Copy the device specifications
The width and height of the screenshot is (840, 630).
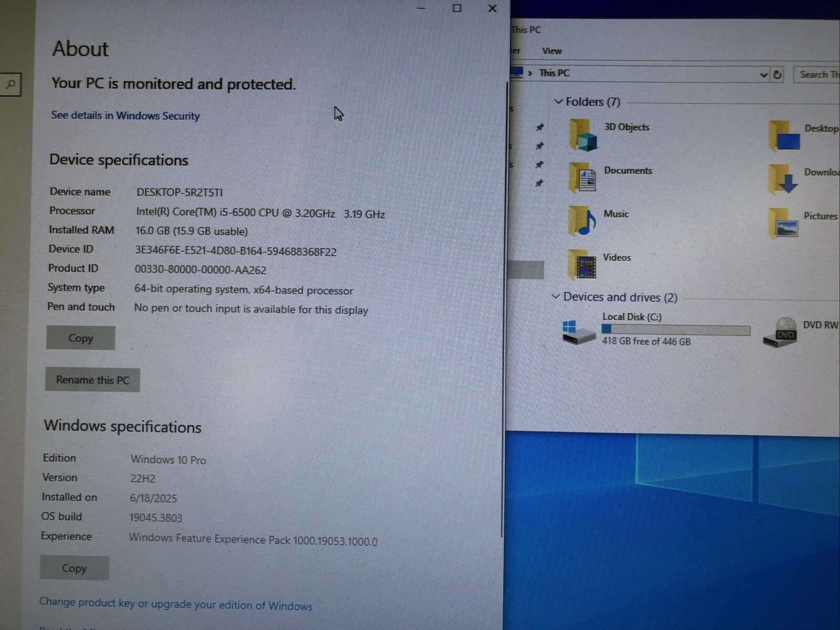(80, 338)
